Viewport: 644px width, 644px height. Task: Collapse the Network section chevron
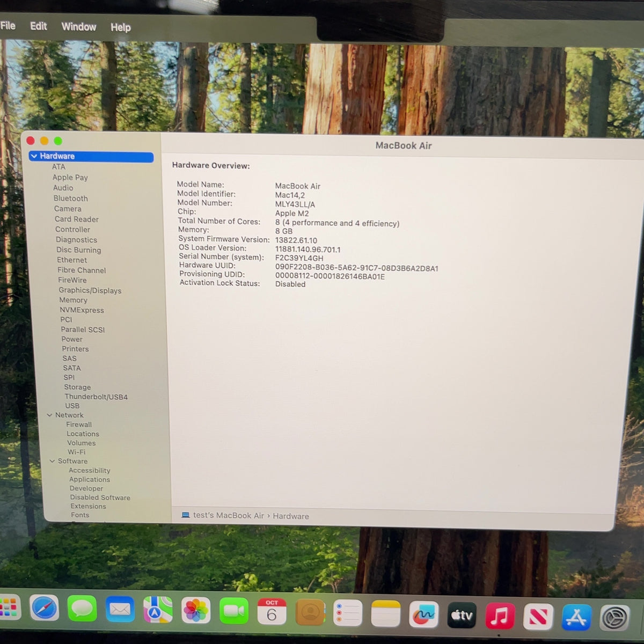tap(49, 415)
